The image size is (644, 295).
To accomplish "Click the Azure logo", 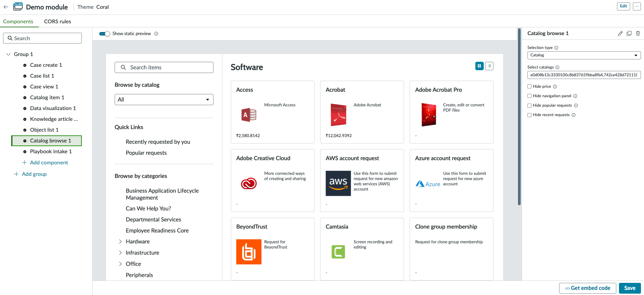I will click(428, 184).
